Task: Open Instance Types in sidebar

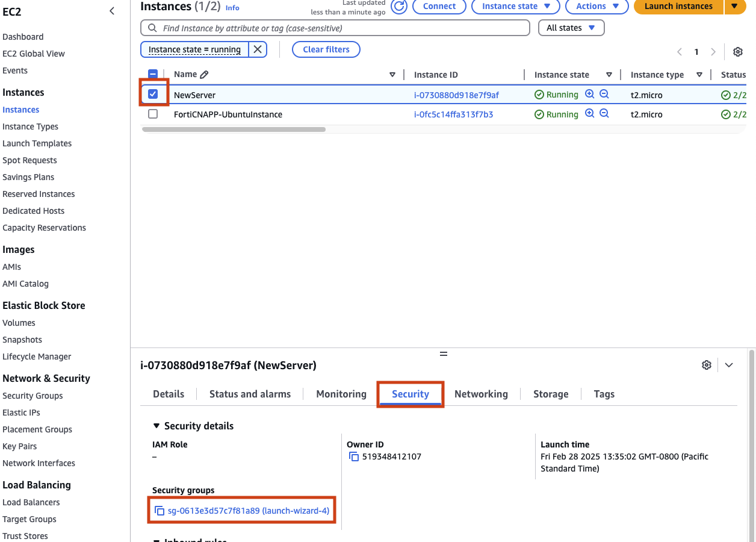Action: pyautogui.click(x=30, y=126)
